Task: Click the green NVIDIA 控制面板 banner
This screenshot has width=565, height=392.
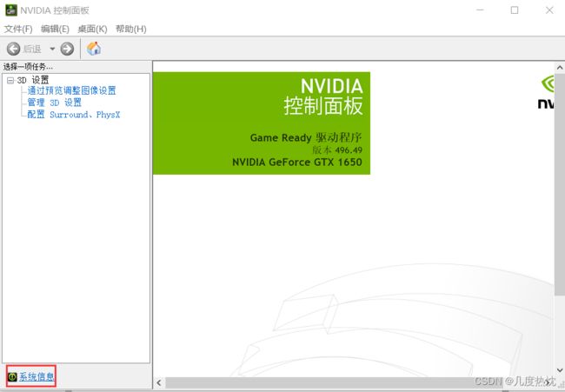Action: [x=262, y=123]
